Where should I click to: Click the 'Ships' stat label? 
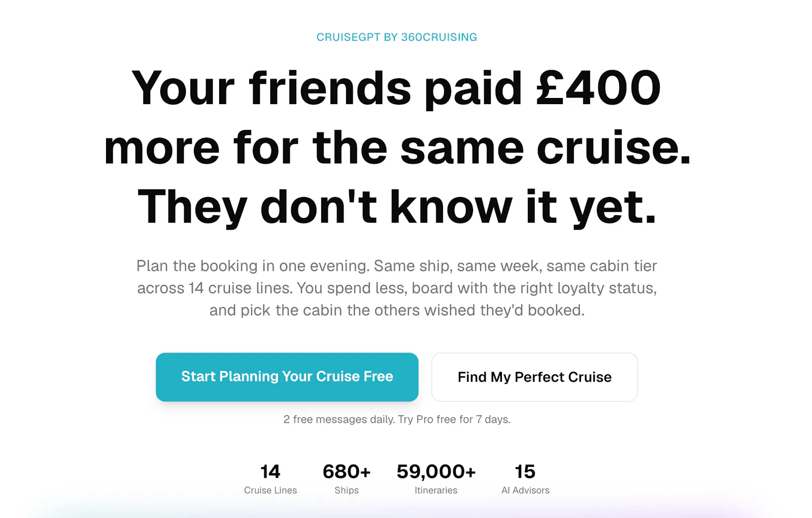347,490
